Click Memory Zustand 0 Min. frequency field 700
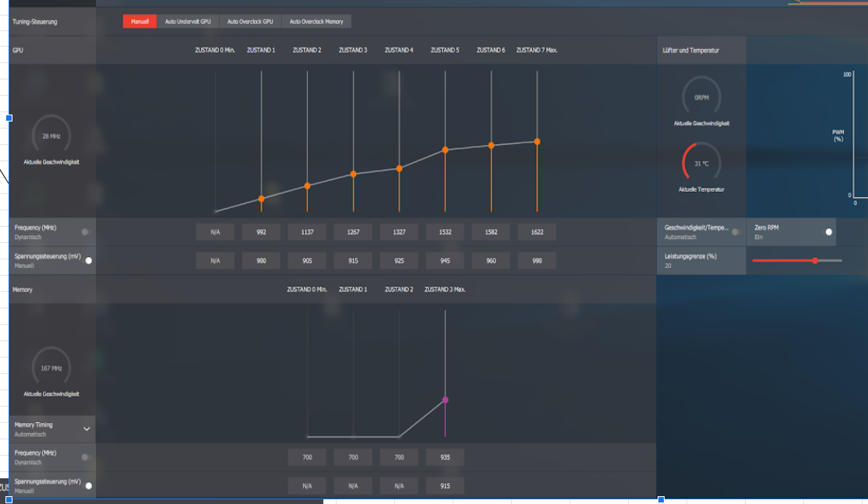The height and width of the screenshot is (504, 868). pos(307,457)
